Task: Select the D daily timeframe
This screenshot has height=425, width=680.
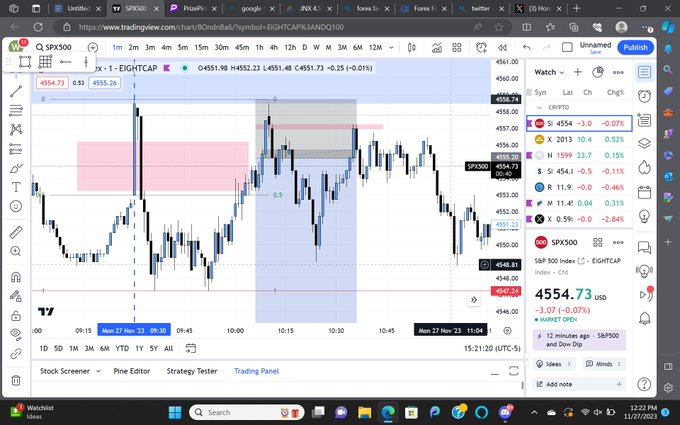Action: coord(304,47)
